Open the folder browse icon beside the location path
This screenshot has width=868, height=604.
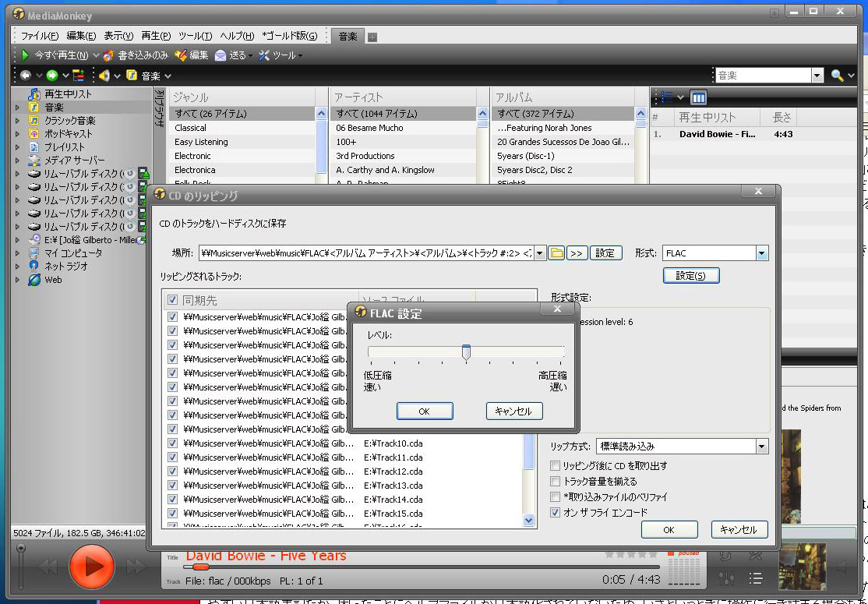coord(556,253)
